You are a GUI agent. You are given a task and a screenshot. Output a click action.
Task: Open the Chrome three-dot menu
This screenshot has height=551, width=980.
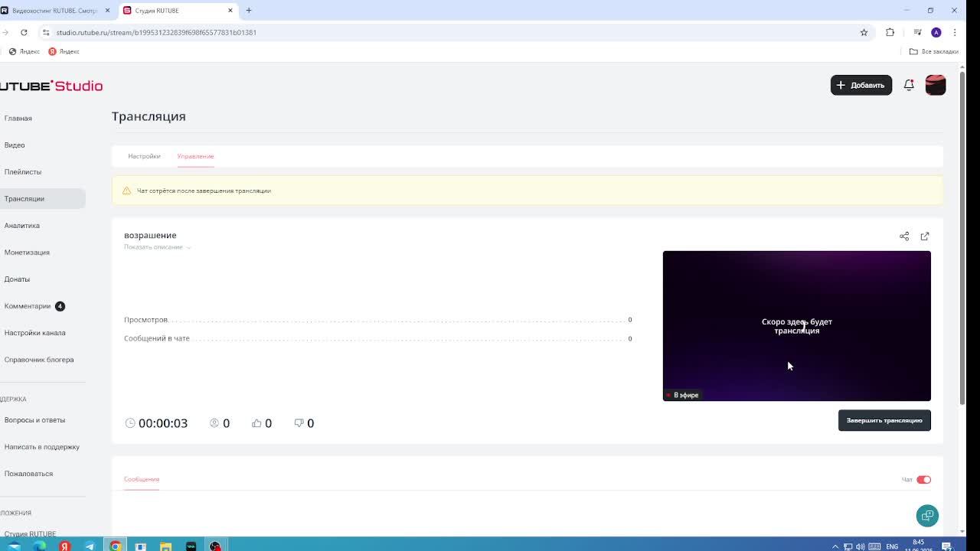coord(955,32)
